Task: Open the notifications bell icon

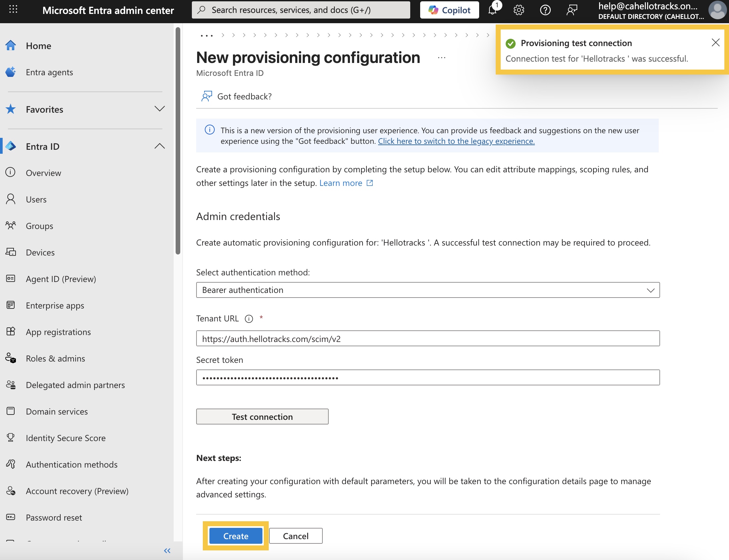Action: click(x=493, y=10)
